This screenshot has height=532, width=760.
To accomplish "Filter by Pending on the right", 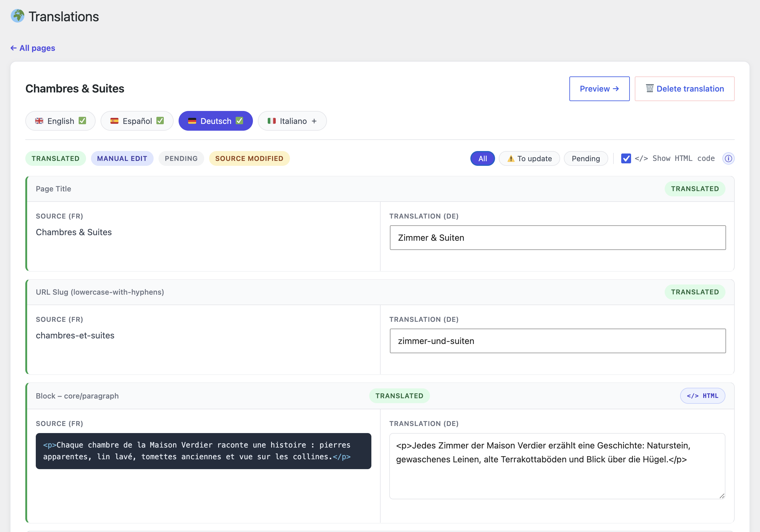I will click(x=585, y=158).
